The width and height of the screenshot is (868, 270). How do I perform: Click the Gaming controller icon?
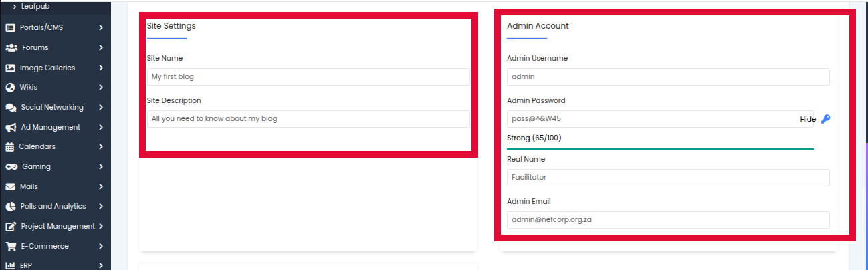tap(11, 167)
